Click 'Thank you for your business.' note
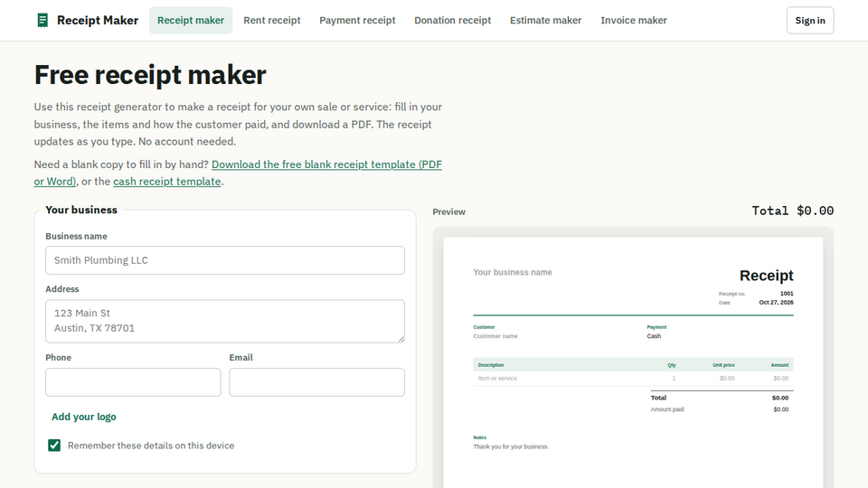 point(511,446)
